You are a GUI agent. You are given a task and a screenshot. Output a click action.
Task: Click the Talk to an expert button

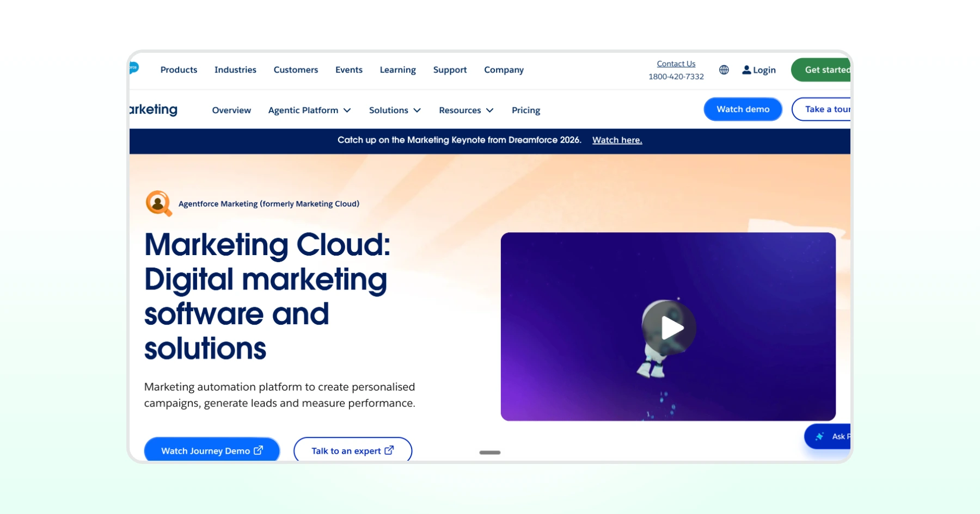[x=353, y=449]
